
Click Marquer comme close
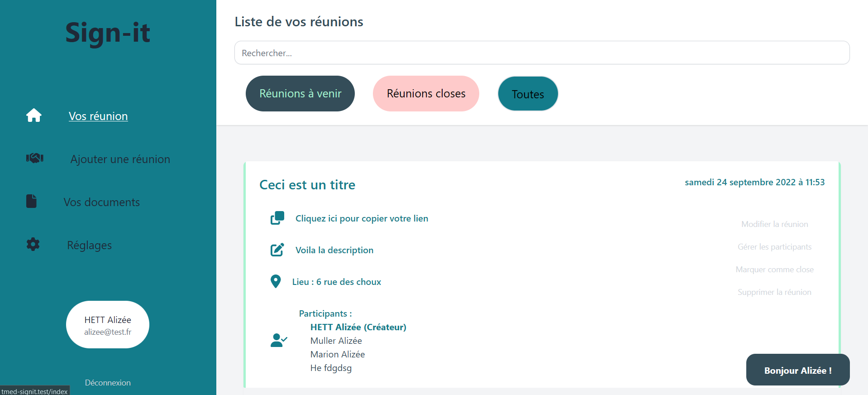point(774,270)
